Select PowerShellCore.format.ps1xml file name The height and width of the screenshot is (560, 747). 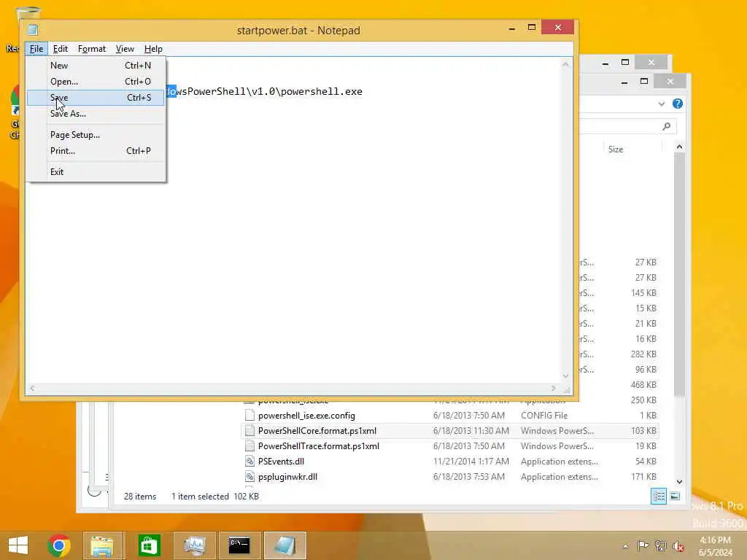[x=317, y=430]
